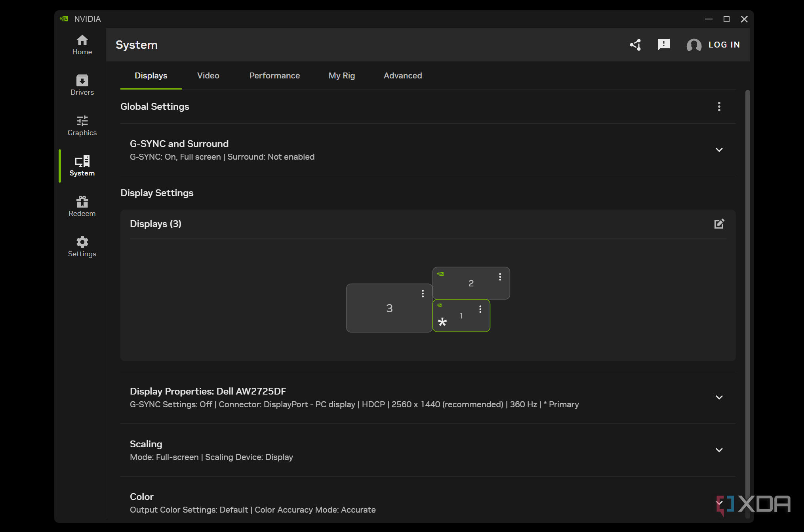Select the System sidebar icon
Image resolution: width=804 pixels, height=532 pixels.
click(x=82, y=166)
